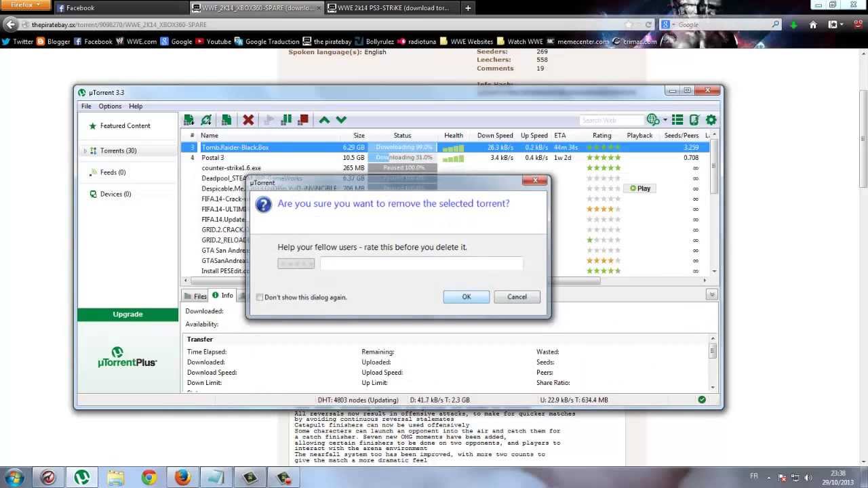Open the File menu in uTorrent
The width and height of the screenshot is (868, 488).
[86, 106]
